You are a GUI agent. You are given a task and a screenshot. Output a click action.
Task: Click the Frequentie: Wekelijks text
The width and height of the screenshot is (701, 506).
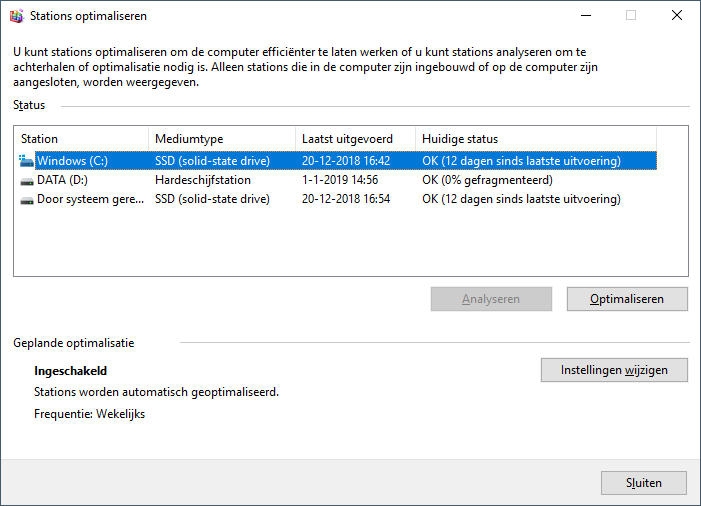[x=89, y=414]
